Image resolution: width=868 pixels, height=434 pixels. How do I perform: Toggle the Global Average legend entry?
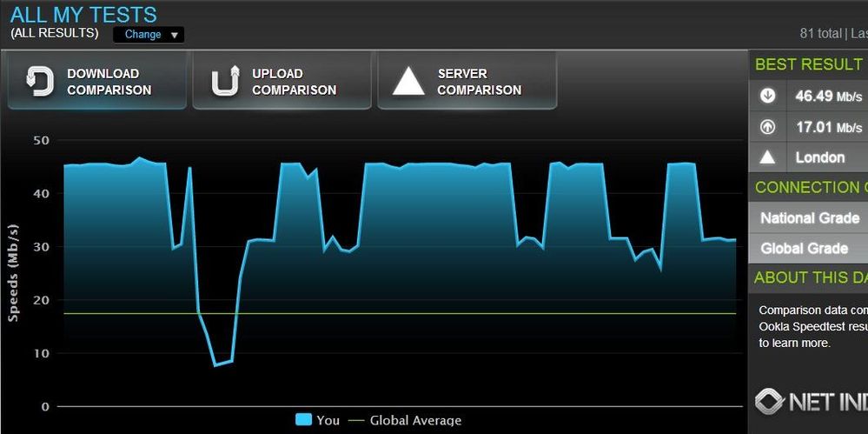(x=407, y=420)
